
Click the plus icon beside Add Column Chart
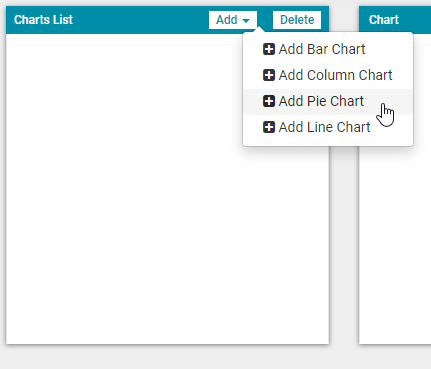[269, 75]
